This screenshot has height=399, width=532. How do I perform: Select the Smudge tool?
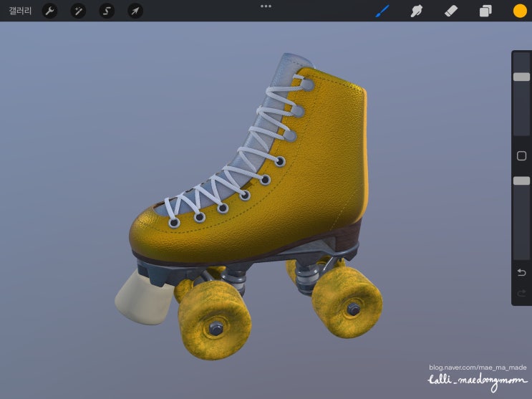click(417, 11)
